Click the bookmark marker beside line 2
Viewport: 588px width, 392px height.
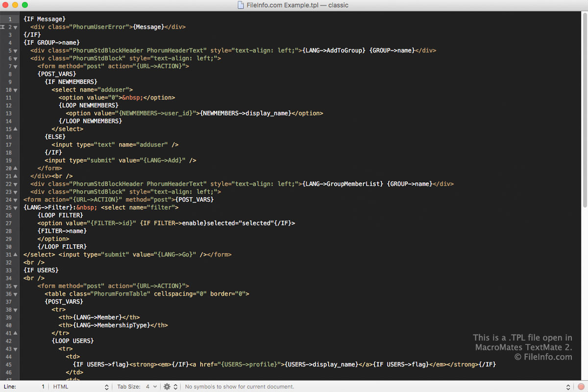2,27
